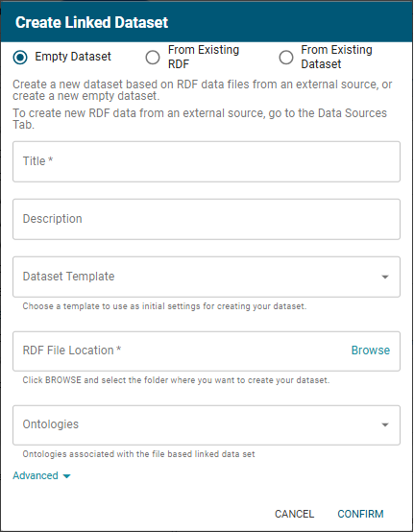Image resolution: width=414 pixels, height=532 pixels.
Task: Select the Empty Dataset radio button
Action: pos(20,58)
